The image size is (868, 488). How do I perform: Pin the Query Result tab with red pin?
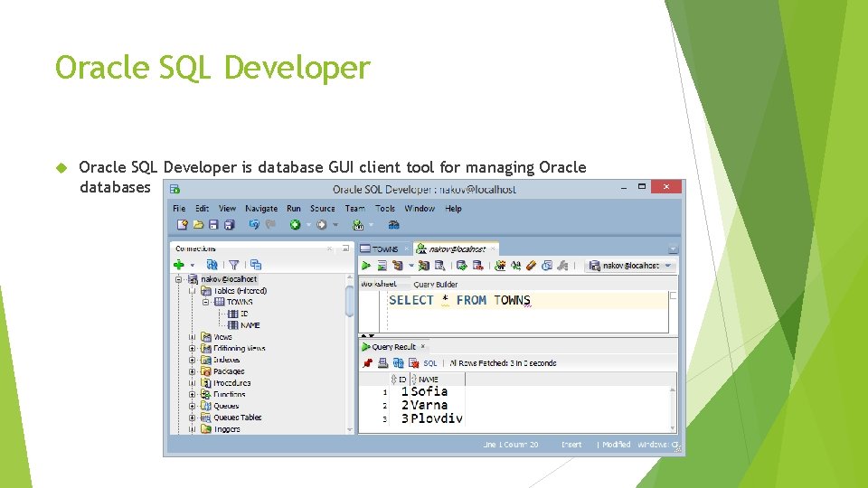pyautogui.click(x=367, y=363)
